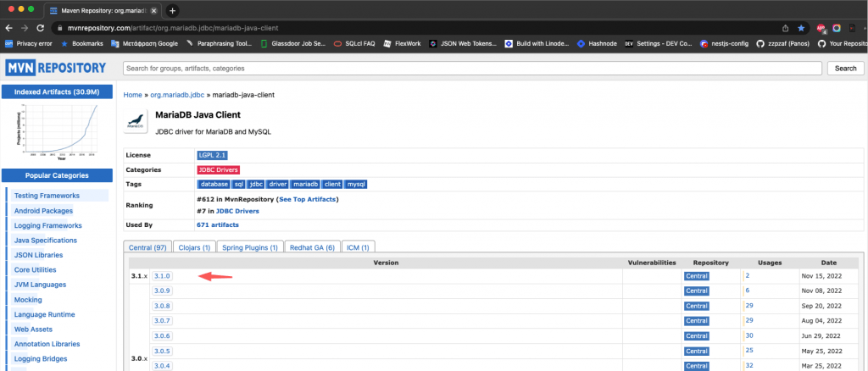Open JSON Libraries category

39,255
